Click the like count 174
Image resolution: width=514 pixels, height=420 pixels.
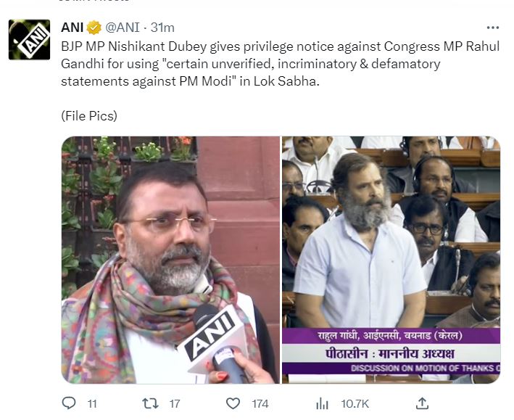(260, 404)
